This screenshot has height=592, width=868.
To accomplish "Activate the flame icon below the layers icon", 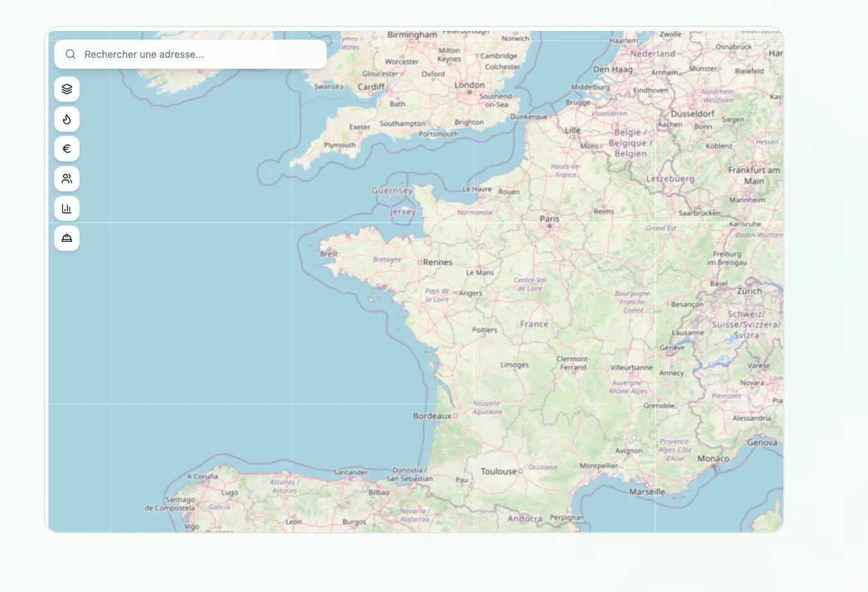I will click(x=66, y=119).
